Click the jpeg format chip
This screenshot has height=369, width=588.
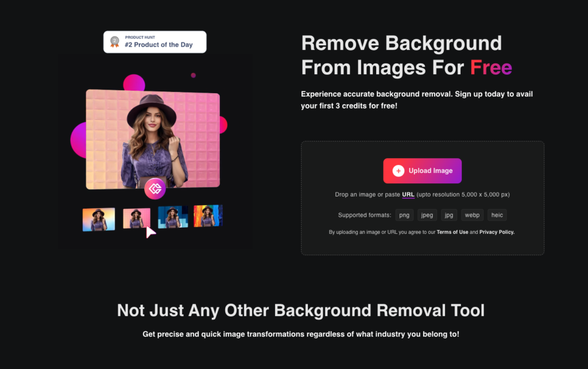coord(427,214)
